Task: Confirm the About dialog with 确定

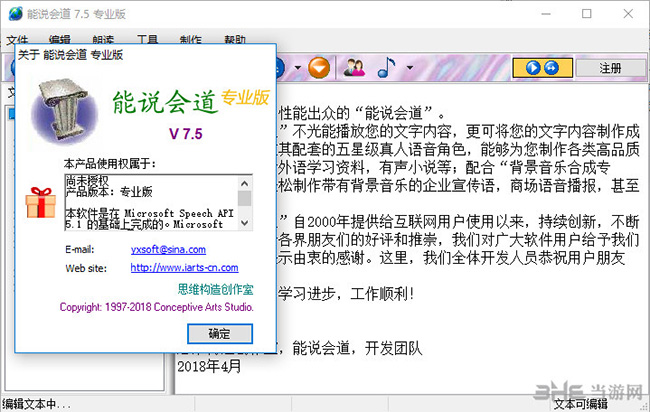Action: (220, 334)
